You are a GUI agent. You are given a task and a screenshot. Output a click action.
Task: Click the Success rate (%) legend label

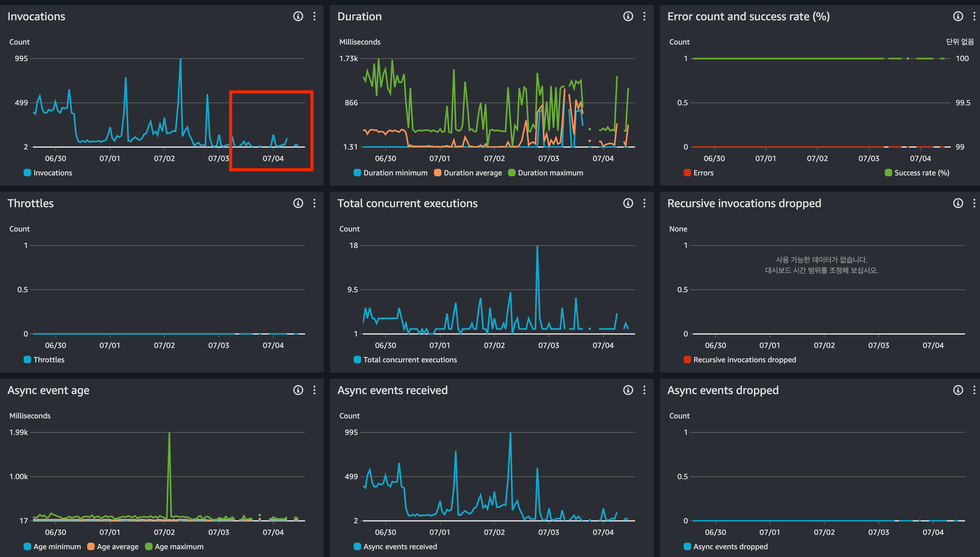click(x=921, y=173)
